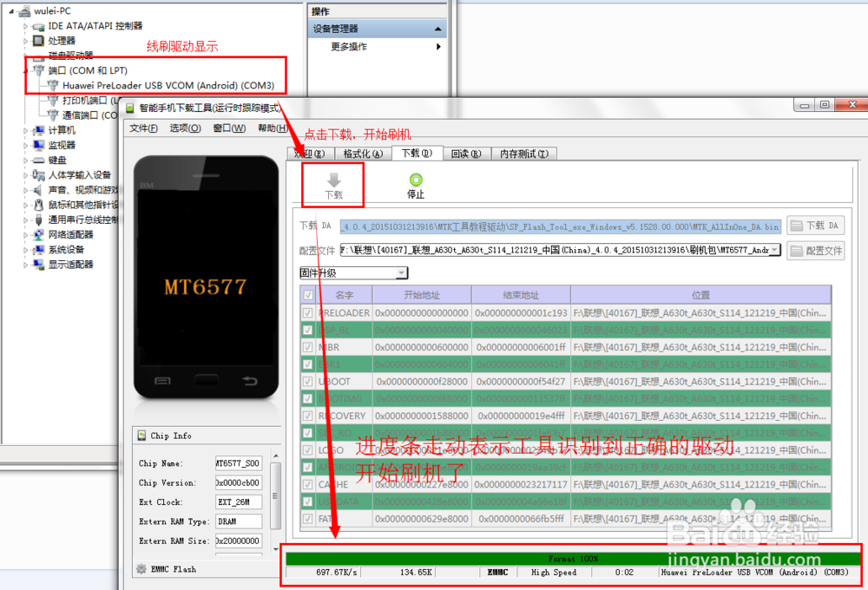Toggle the CACHE row checkbox

coord(308,484)
